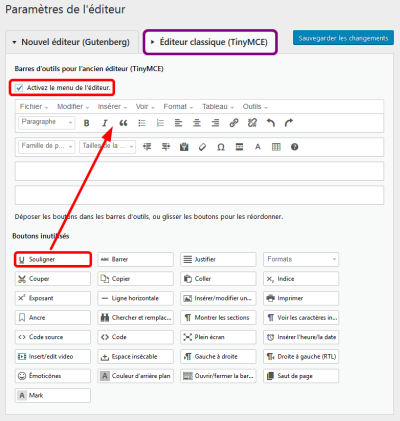Click the help question mark icon
The height and width of the screenshot is (421, 400).
(x=294, y=147)
